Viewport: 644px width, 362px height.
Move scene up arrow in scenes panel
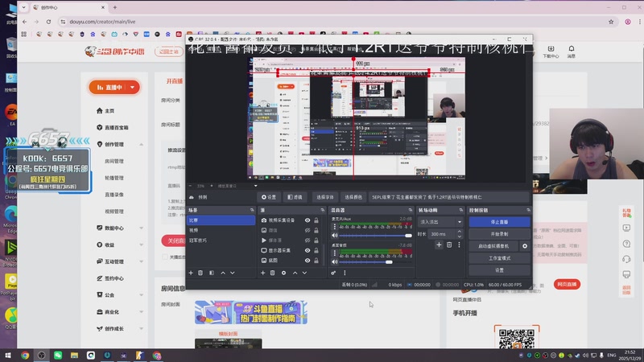click(x=223, y=273)
